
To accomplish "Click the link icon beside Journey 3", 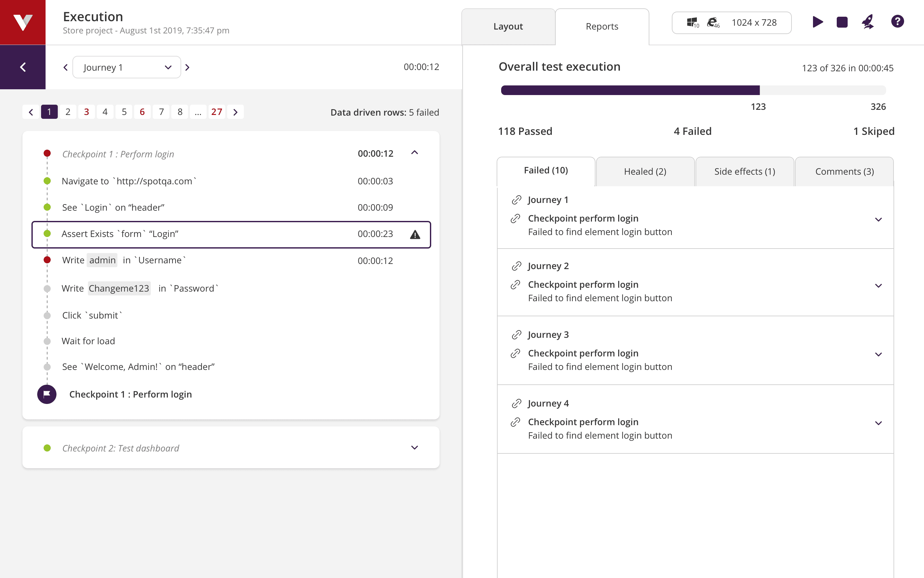I will (516, 335).
